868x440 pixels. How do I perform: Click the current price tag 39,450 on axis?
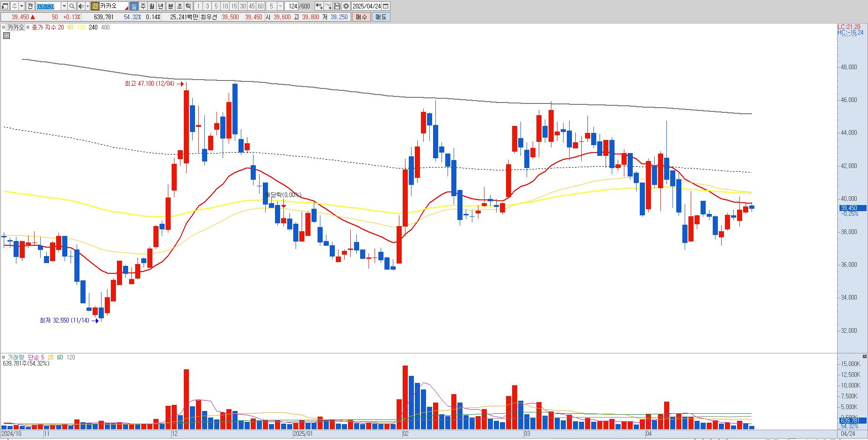pos(852,208)
